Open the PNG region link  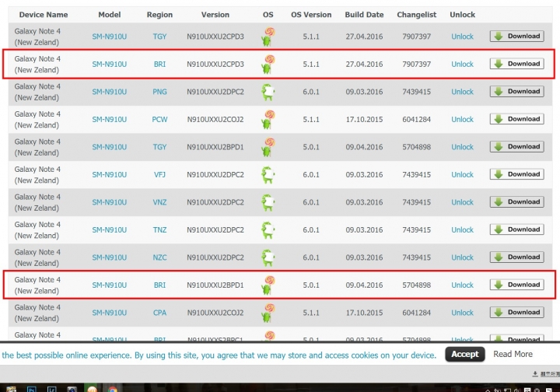pyautogui.click(x=159, y=92)
